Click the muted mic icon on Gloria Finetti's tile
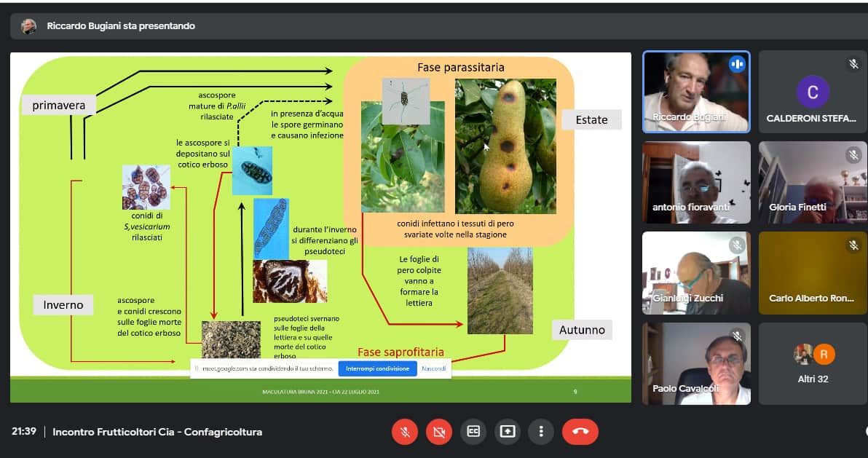The image size is (868, 458). click(853, 155)
